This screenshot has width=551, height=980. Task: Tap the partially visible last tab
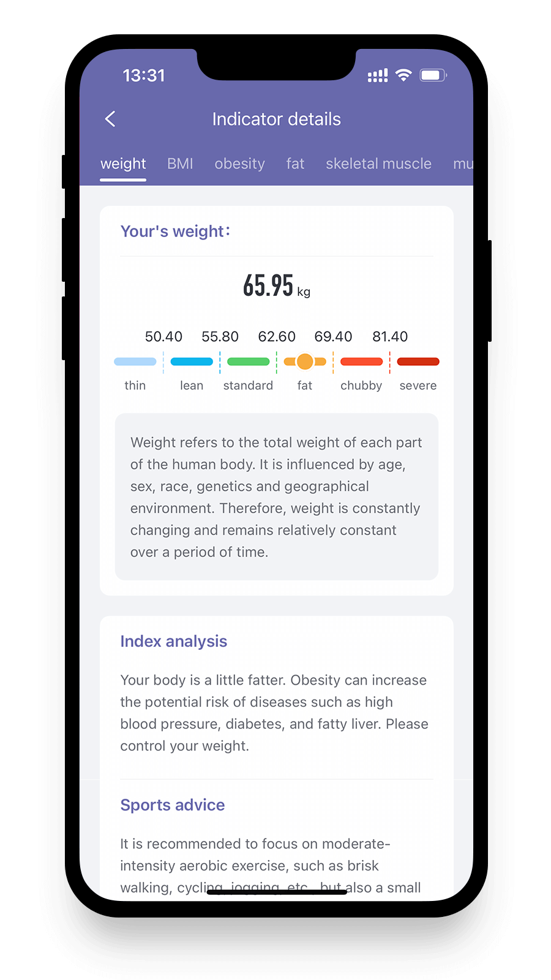(x=463, y=164)
